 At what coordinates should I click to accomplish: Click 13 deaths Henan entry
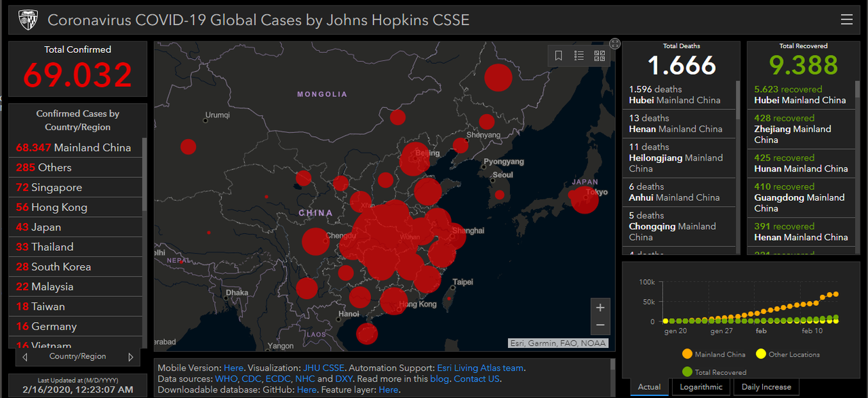(x=679, y=123)
